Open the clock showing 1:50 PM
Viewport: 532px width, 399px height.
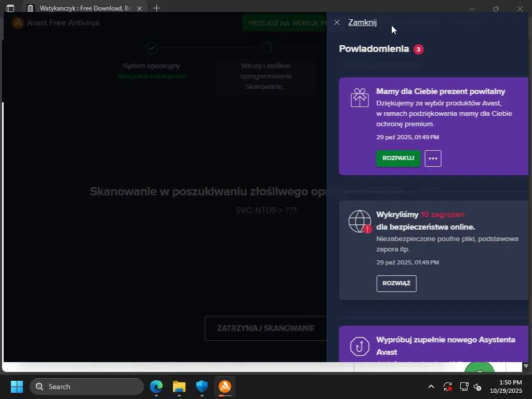[x=506, y=387]
